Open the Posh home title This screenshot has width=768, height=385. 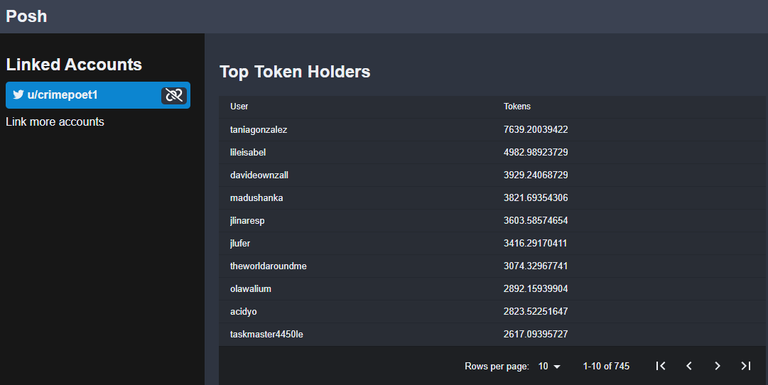point(26,16)
